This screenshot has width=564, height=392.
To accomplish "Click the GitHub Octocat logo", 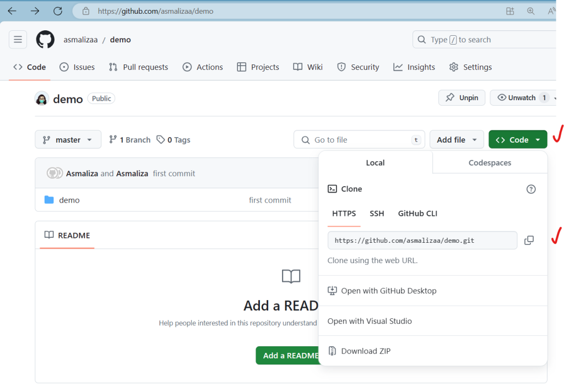I will pyautogui.click(x=46, y=40).
